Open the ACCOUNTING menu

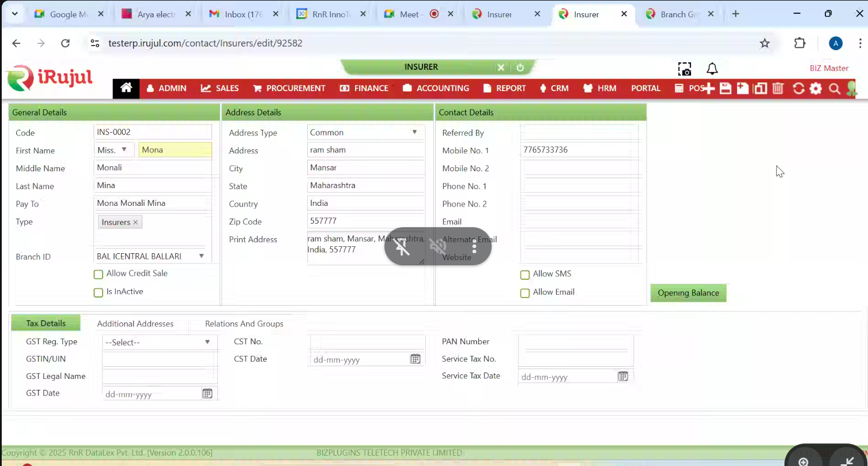pos(436,88)
